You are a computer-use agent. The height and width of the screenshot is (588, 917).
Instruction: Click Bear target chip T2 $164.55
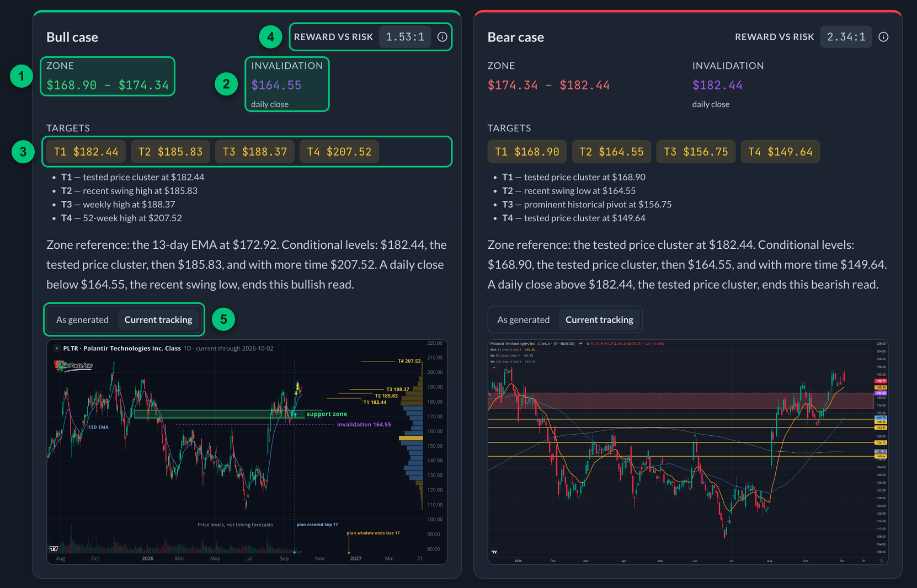coord(611,152)
